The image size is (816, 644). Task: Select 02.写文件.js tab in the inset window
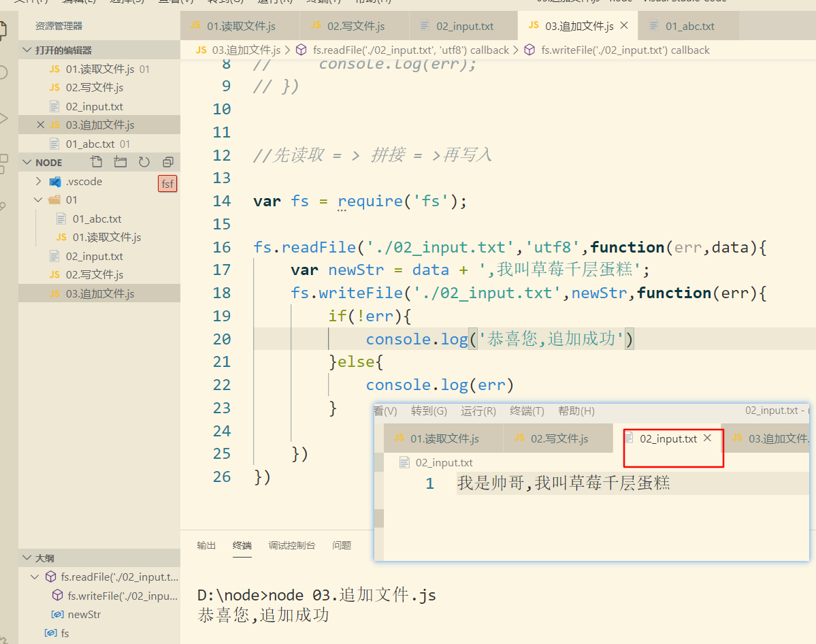click(558, 438)
